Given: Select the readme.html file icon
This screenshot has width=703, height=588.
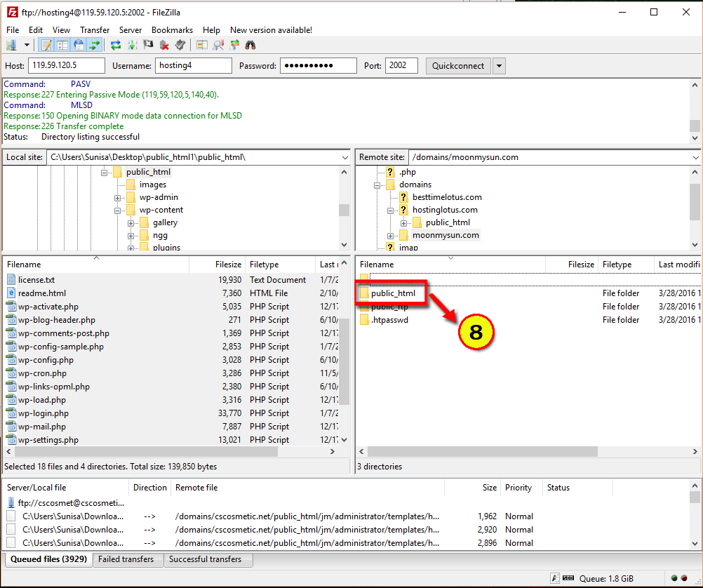Looking at the screenshot, I should pyautogui.click(x=11, y=293).
